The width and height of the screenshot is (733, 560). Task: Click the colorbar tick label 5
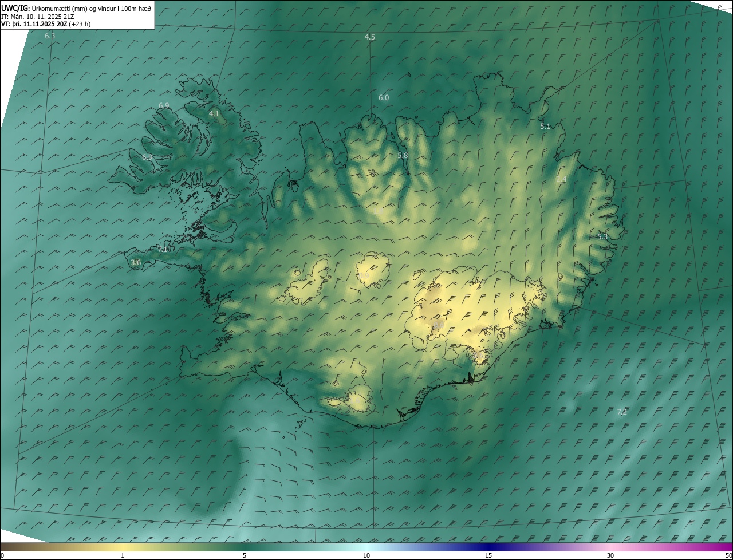(x=245, y=556)
